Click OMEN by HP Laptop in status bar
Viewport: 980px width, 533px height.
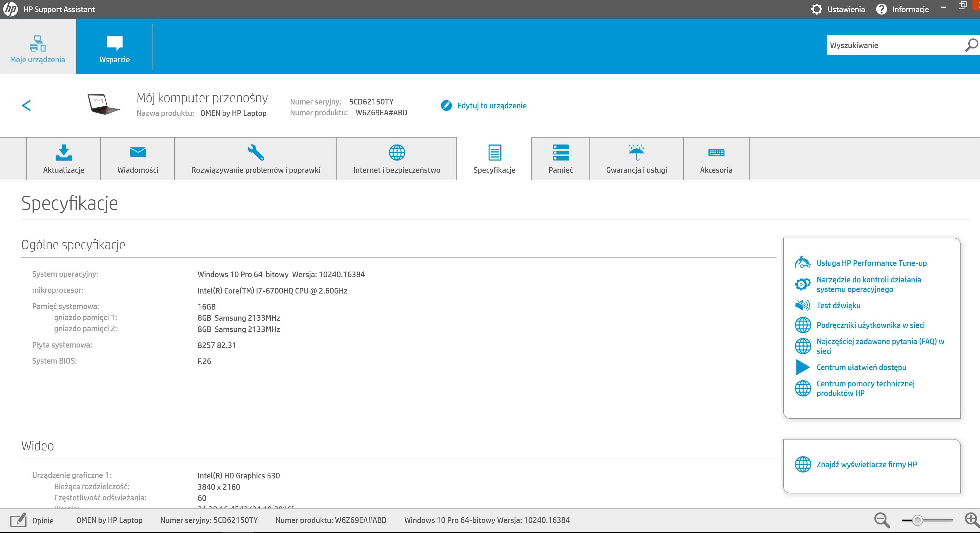pyautogui.click(x=109, y=520)
